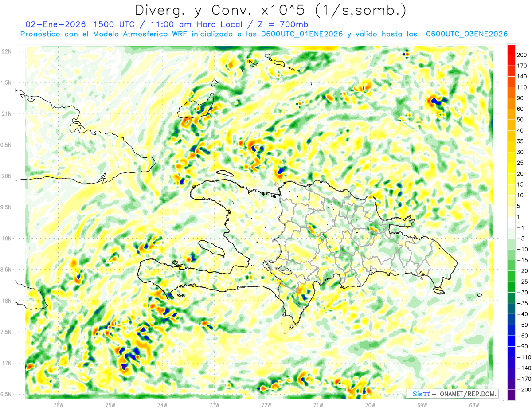Click the '-30' colorbar value
The width and height of the screenshot is (532, 411).
(x=523, y=293)
